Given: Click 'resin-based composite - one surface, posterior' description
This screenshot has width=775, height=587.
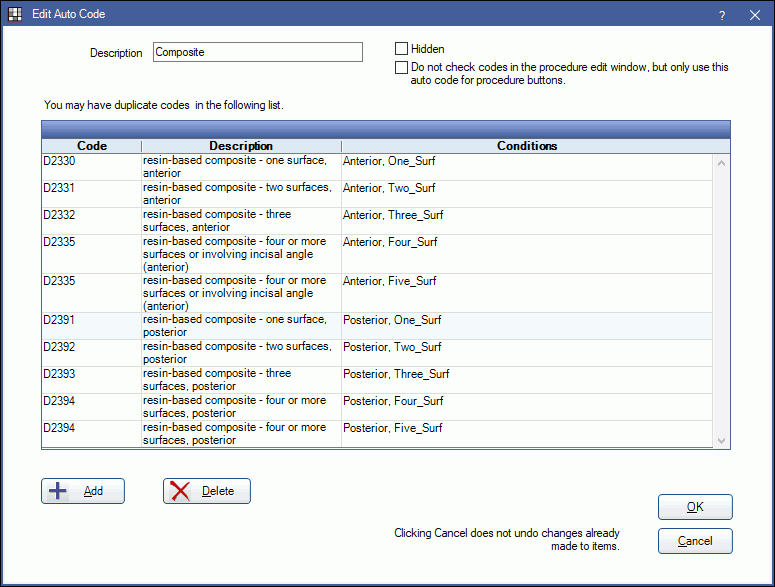Looking at the screenshot, I should [241, 326].
